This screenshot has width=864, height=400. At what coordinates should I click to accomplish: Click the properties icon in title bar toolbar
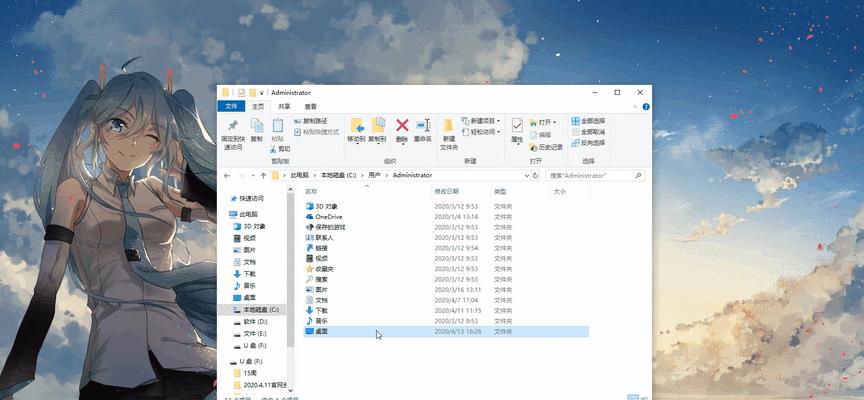[241, 93]
